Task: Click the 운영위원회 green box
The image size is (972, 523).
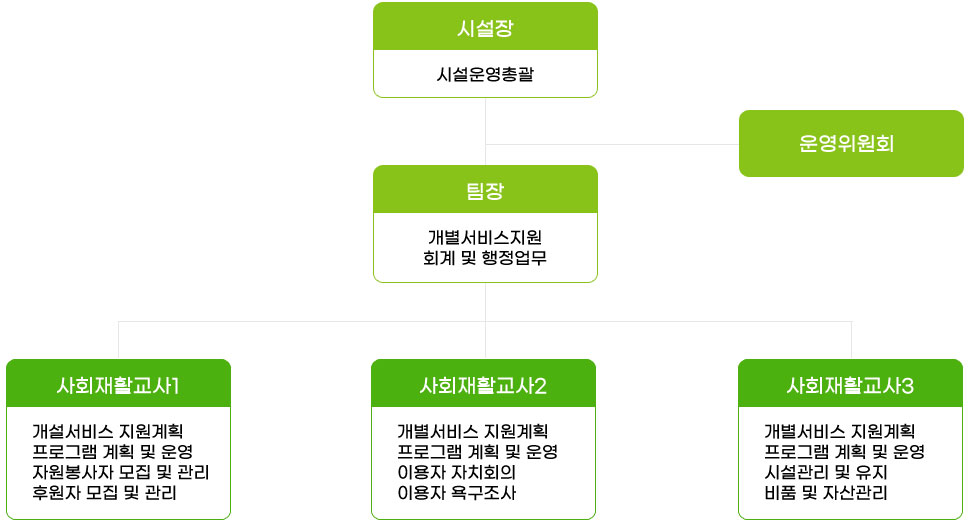Action: pyautogui.click(x=846, y=143)
